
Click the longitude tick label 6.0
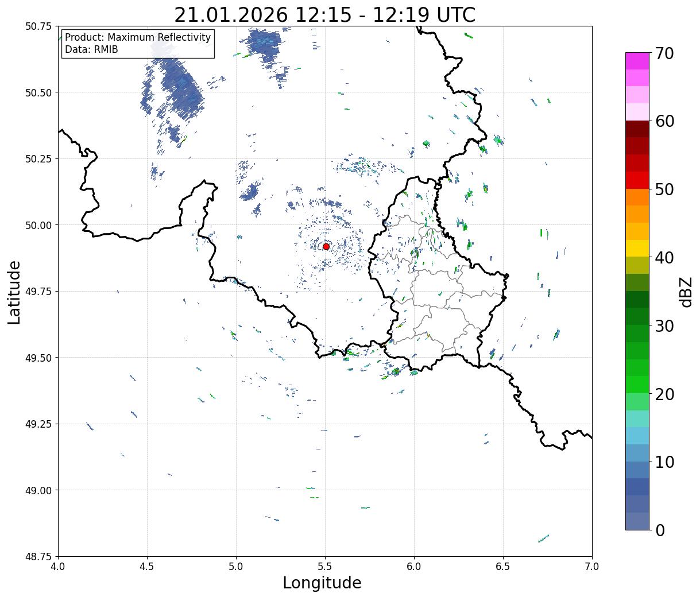click(414, 567)
